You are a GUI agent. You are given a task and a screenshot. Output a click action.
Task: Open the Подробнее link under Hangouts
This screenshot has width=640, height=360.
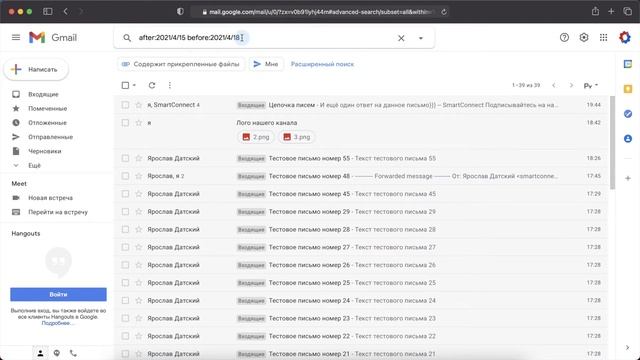pyautogui.click(x=58, y=323)
